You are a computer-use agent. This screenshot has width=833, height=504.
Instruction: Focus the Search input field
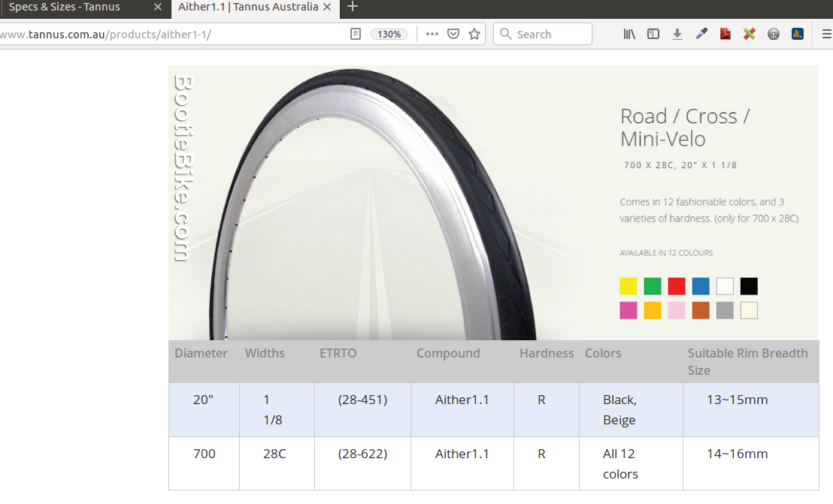click(x=542, y=34)
